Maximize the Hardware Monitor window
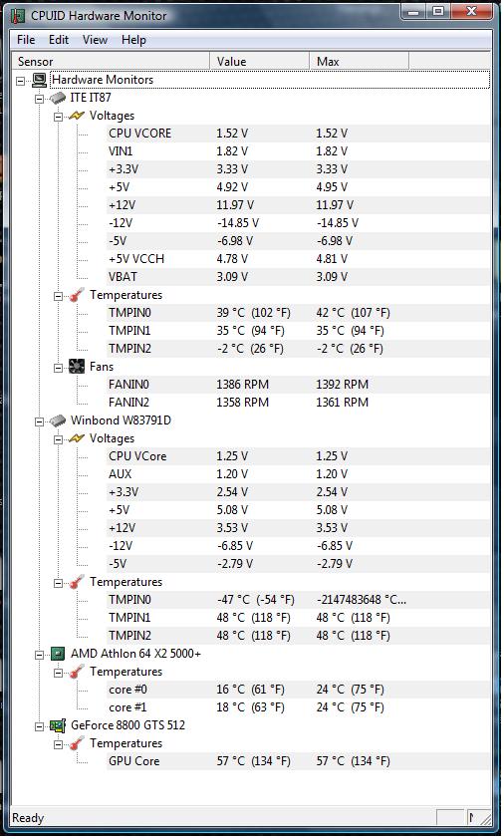 (x=438, y=11)
